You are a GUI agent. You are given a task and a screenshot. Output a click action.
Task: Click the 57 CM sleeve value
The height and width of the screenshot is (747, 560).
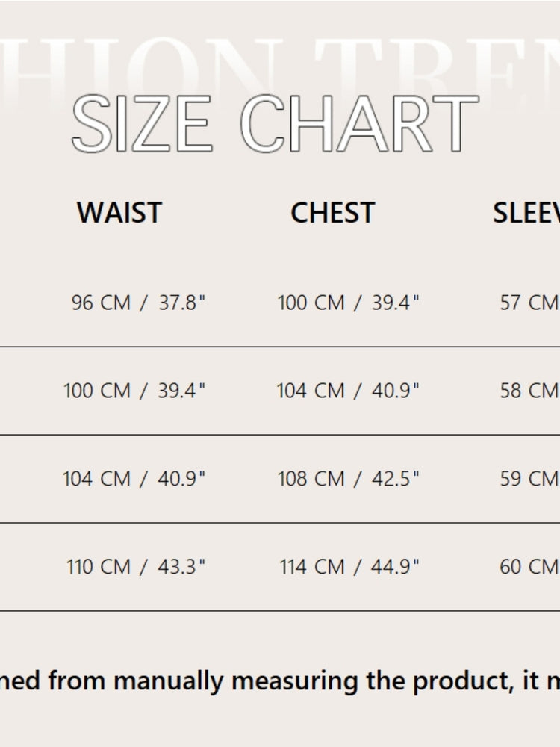tap(529, 303)
